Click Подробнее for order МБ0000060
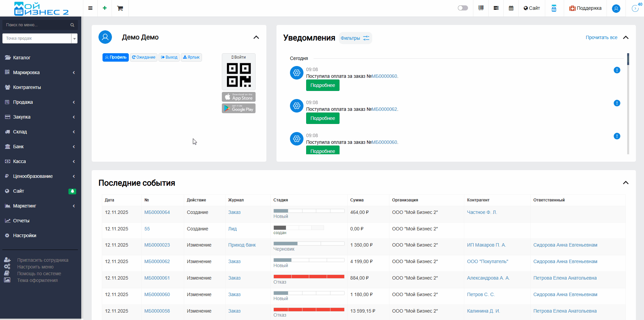Viewport: 644px width, 320px height. (x=323, y=86)
